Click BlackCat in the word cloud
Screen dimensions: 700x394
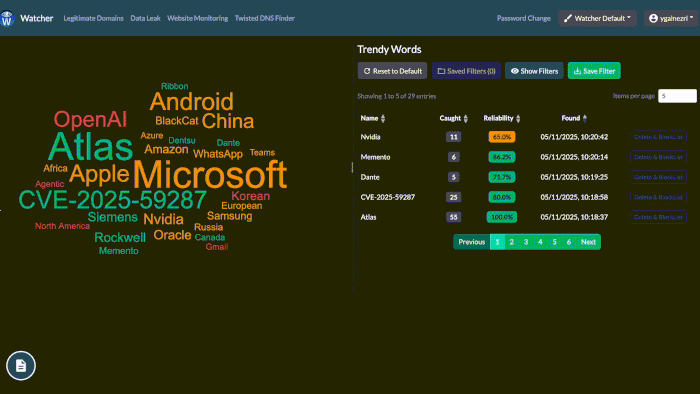point(177,121)
